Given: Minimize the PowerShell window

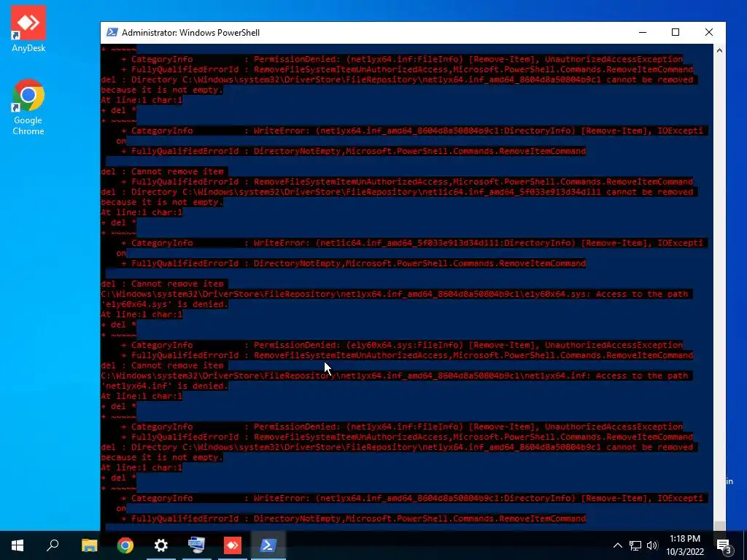Looking at the screenshot, I should coord(643,32).
